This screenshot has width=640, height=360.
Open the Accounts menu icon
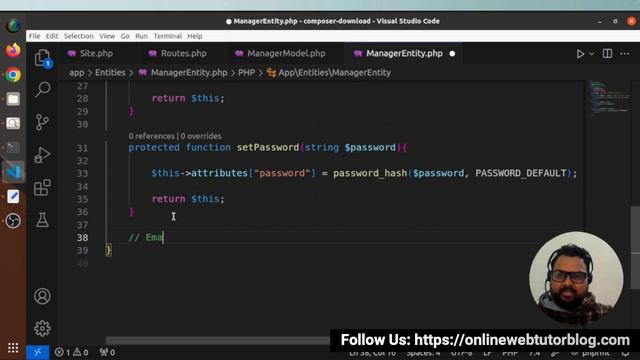(42, 296)
